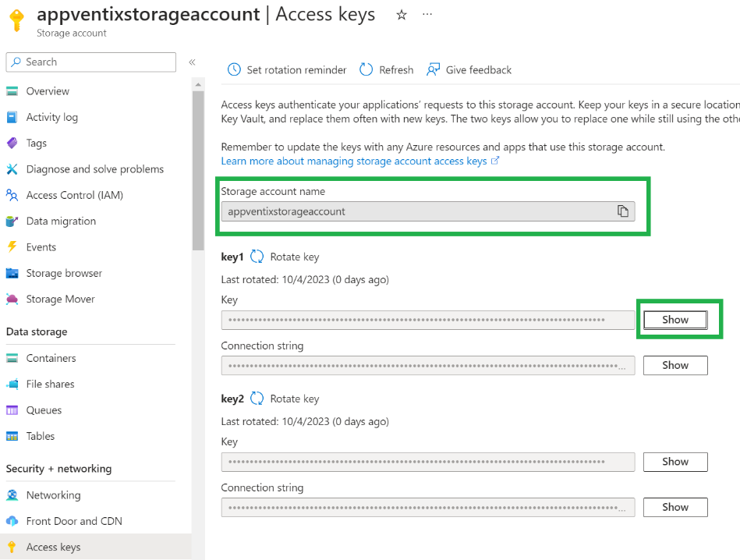Click the sidebar scrollbar up arrow
Screen dimensions: 740x560
click(x=198, y=84)
